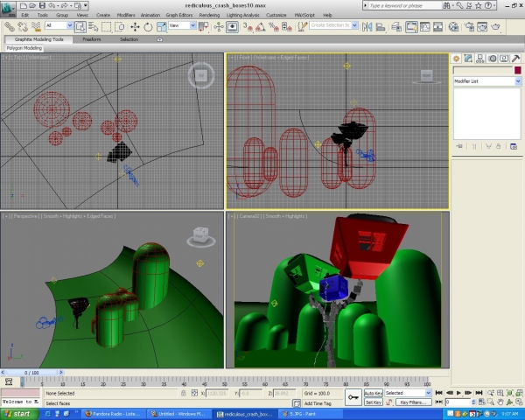Click the Mirror tool icon
The image size is (525, 420).
[367, 26]
